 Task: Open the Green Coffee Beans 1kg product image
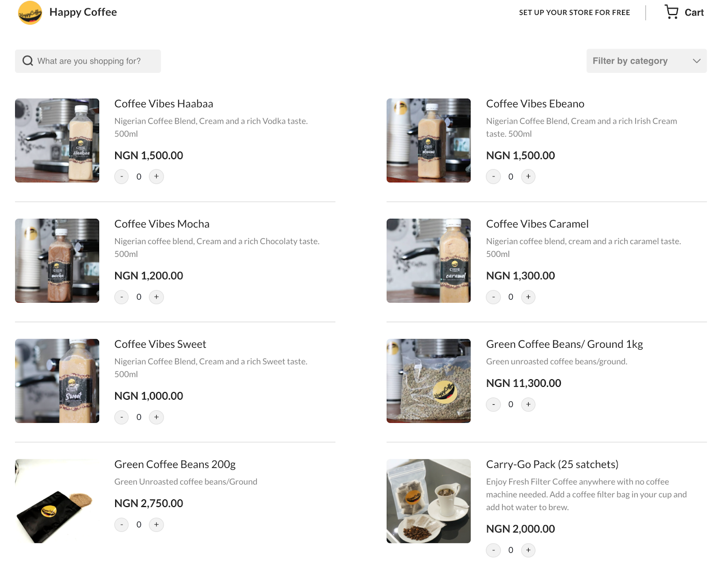(x=429, y=381)
